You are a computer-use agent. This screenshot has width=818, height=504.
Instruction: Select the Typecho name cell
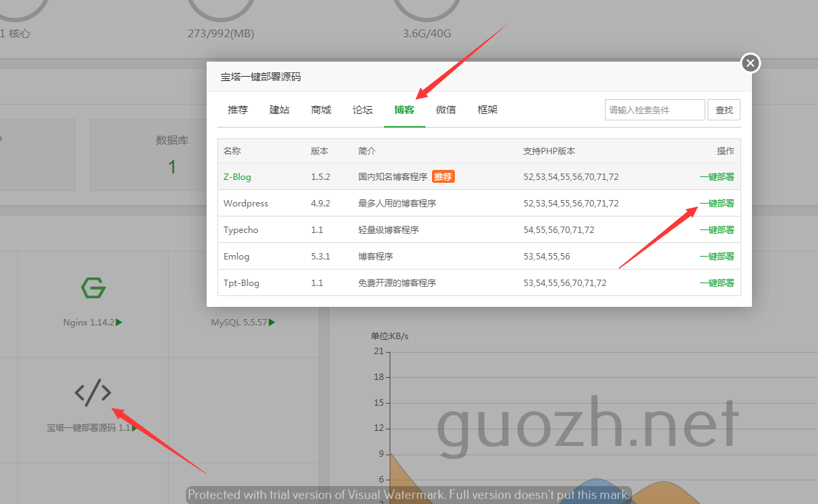[x=240, y=230]
